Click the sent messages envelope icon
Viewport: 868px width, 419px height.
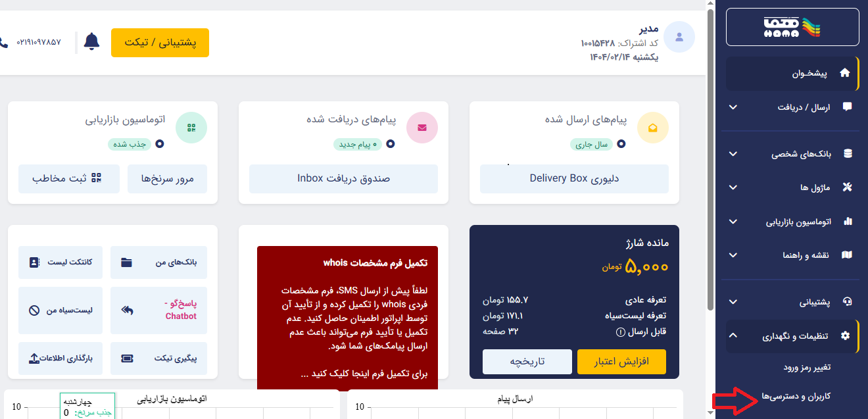coord(653,128)
